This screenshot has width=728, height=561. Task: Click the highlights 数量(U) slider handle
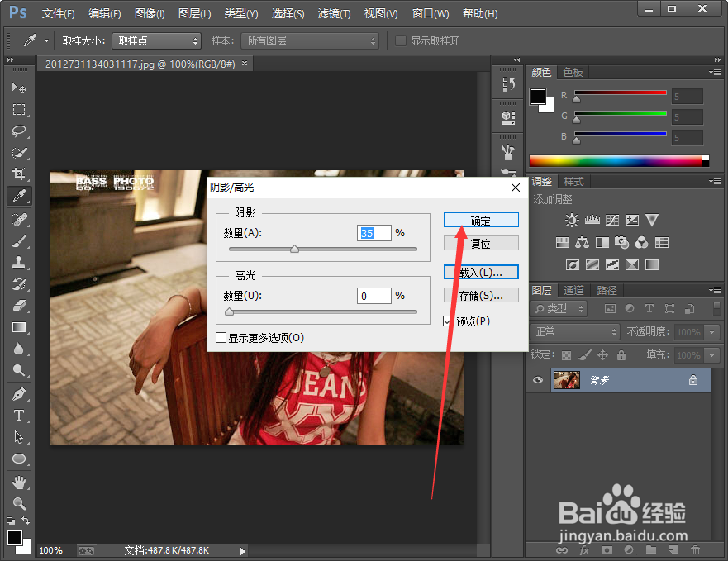pyautogui.click(x=230, y=311)
